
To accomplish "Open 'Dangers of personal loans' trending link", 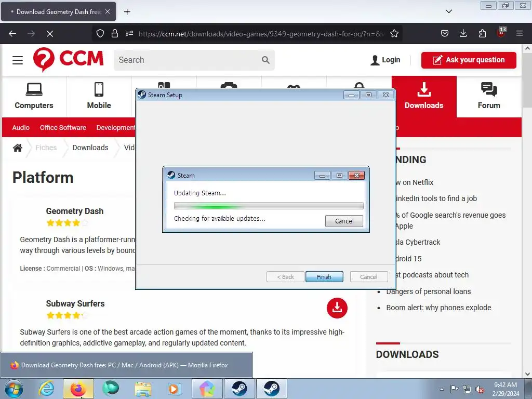I will (x=428, y=291).
